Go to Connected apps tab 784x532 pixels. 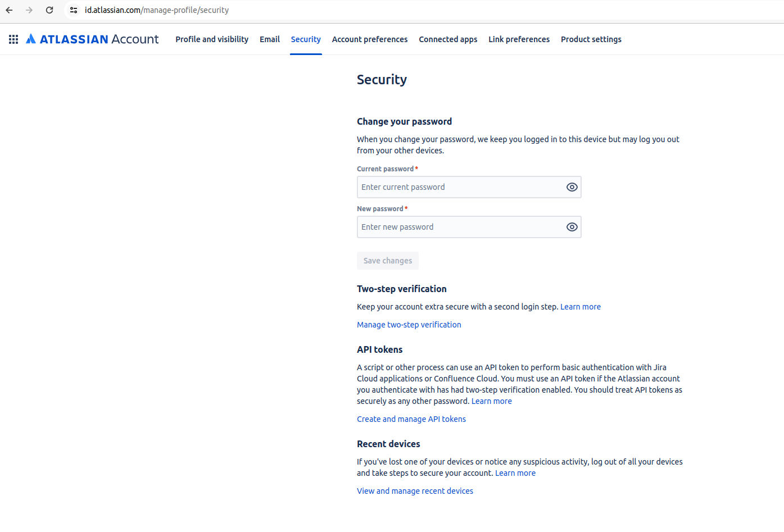[448, 39]
